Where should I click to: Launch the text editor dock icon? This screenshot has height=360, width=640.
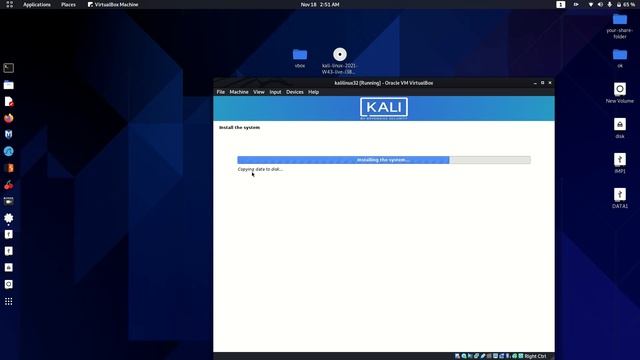pos(9,101)
